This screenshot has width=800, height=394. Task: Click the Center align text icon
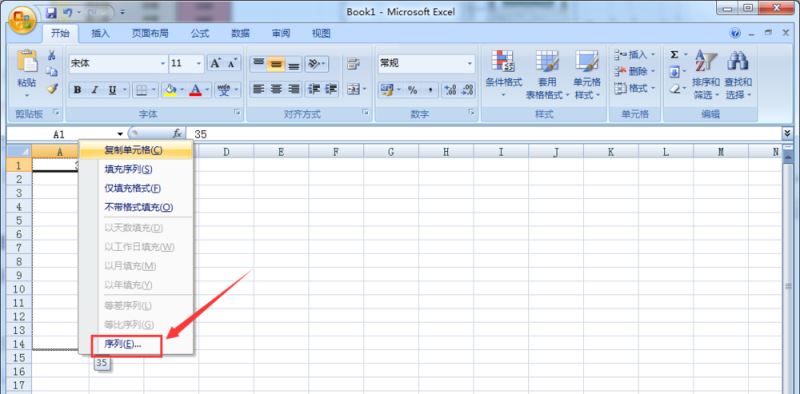pos(276,90)
